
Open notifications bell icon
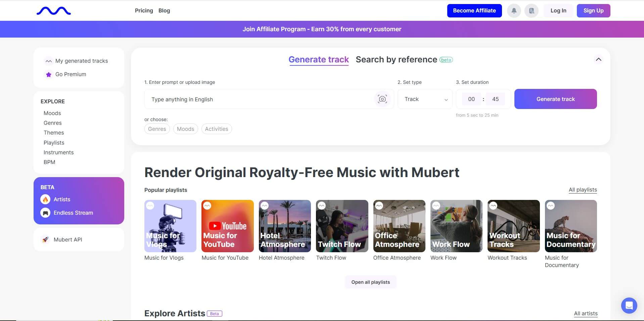click(514, 11)
